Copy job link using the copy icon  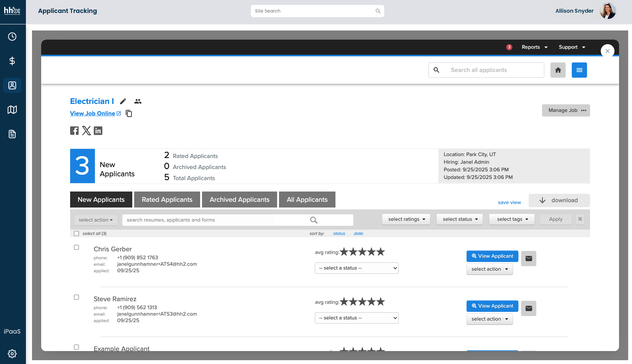coord(129,113)
